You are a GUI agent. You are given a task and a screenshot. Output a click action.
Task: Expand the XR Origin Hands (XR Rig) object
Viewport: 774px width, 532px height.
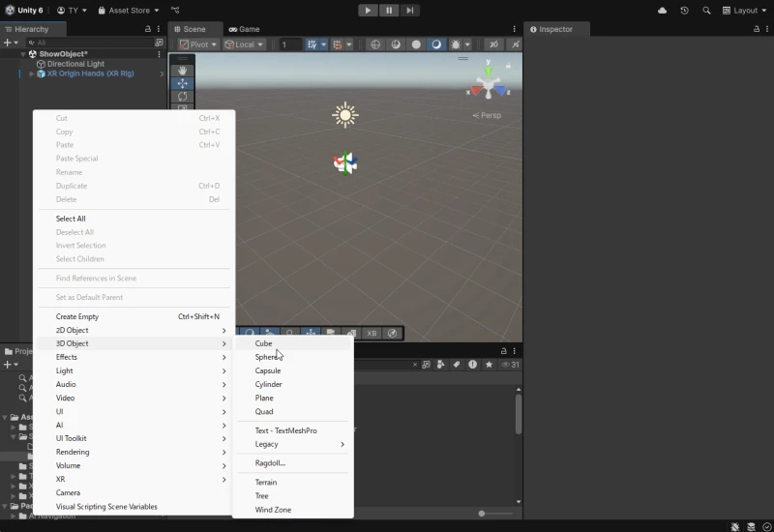32,74
